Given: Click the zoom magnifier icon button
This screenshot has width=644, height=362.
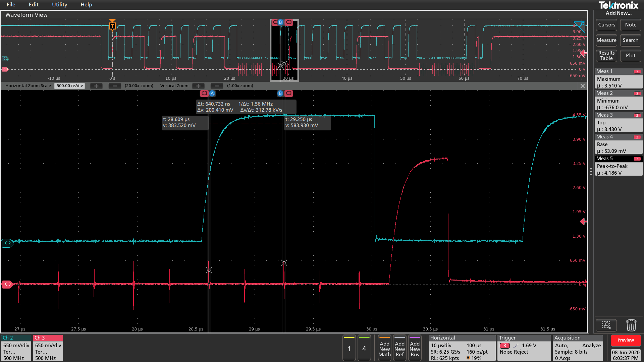Looking at the screenshot, I should (606, 325).
